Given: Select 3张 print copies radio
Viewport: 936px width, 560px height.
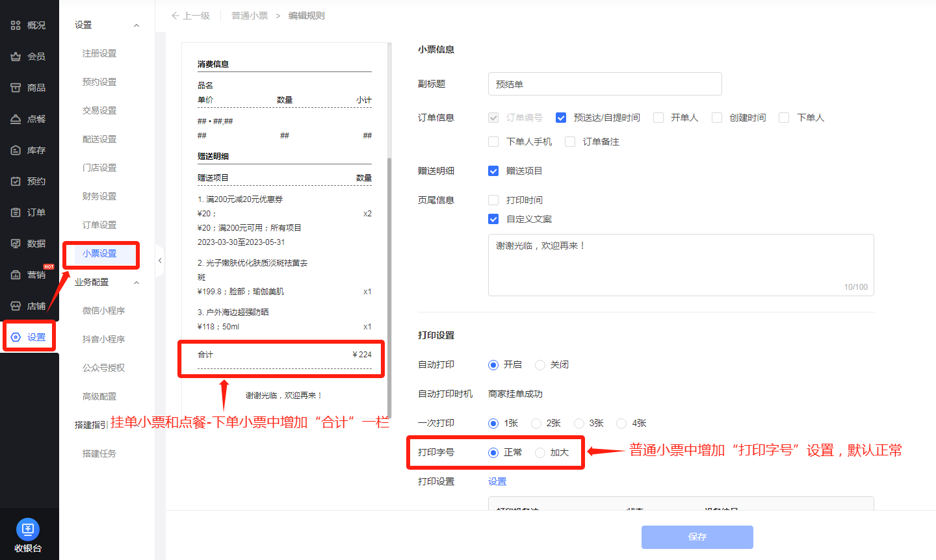Looking at the screenshot, I should click(x=579, y=423).
